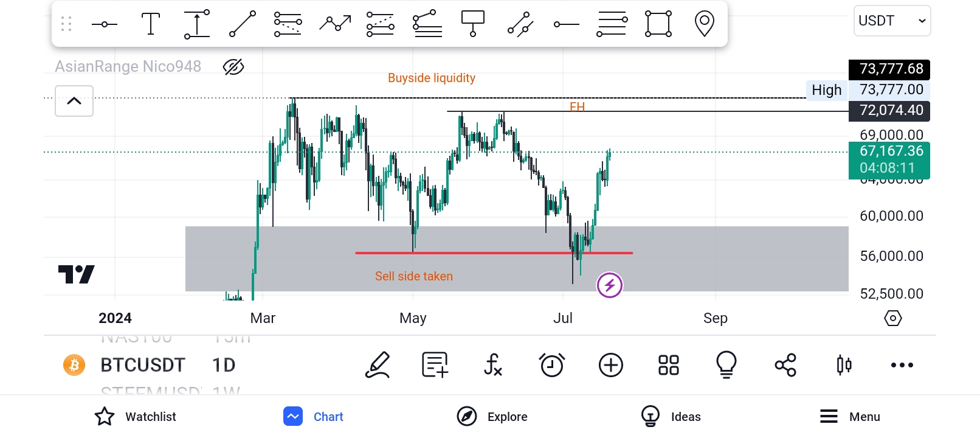
Task: Select the rectangle shape tool
Action: click(658, 24)
